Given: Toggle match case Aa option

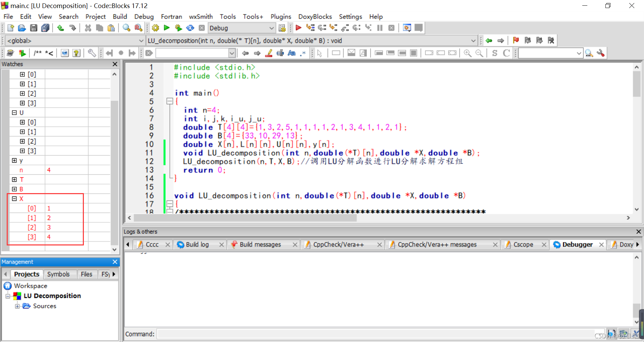Looking at the screenshot, I should pos(292,53).
